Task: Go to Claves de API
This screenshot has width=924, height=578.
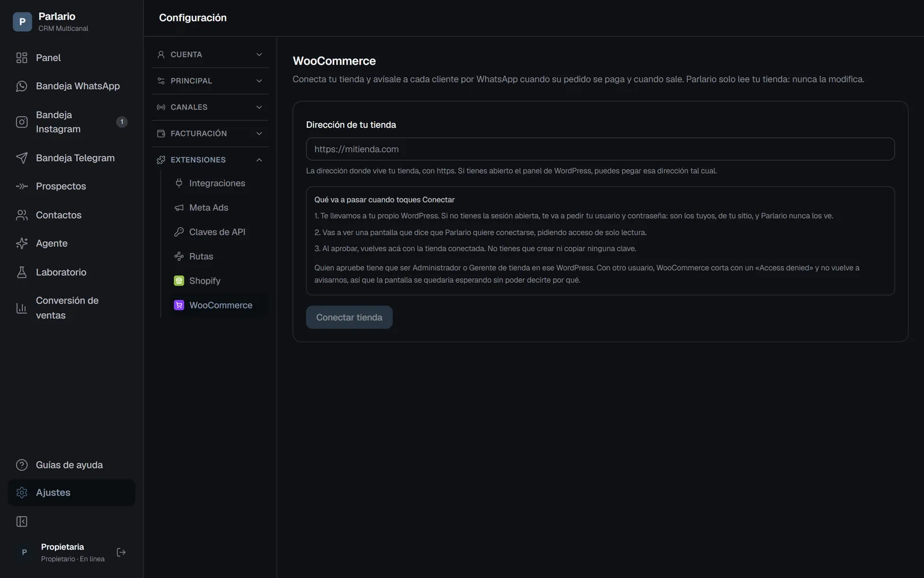Action: click(x=217, y=232)
